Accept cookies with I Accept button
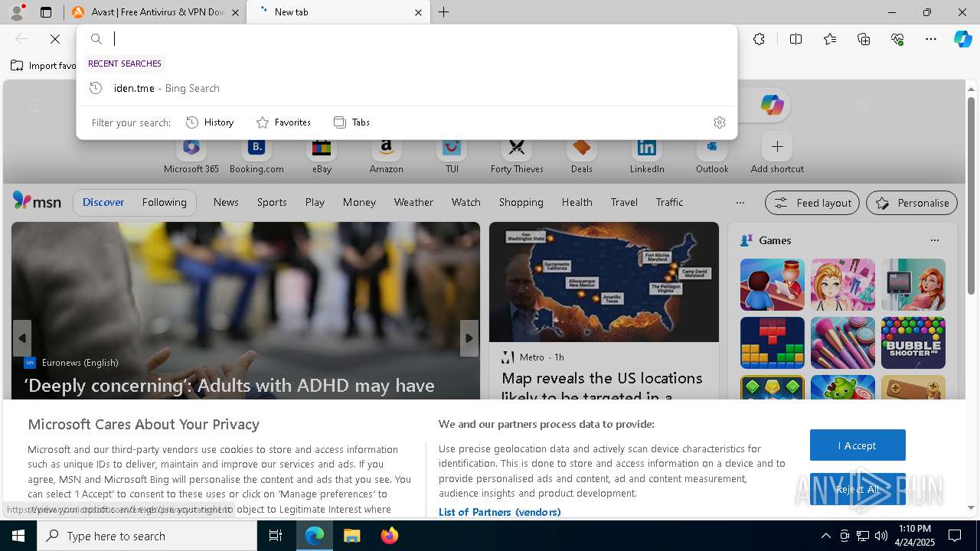Screen dimensions: 980x551 pyautogui.click(x=857, y=445)
